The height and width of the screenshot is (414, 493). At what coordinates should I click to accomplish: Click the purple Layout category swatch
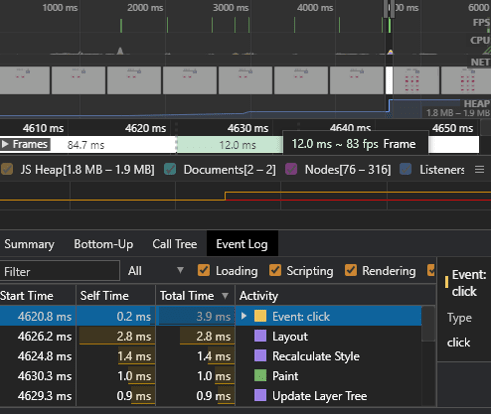[x=260, y=336]
